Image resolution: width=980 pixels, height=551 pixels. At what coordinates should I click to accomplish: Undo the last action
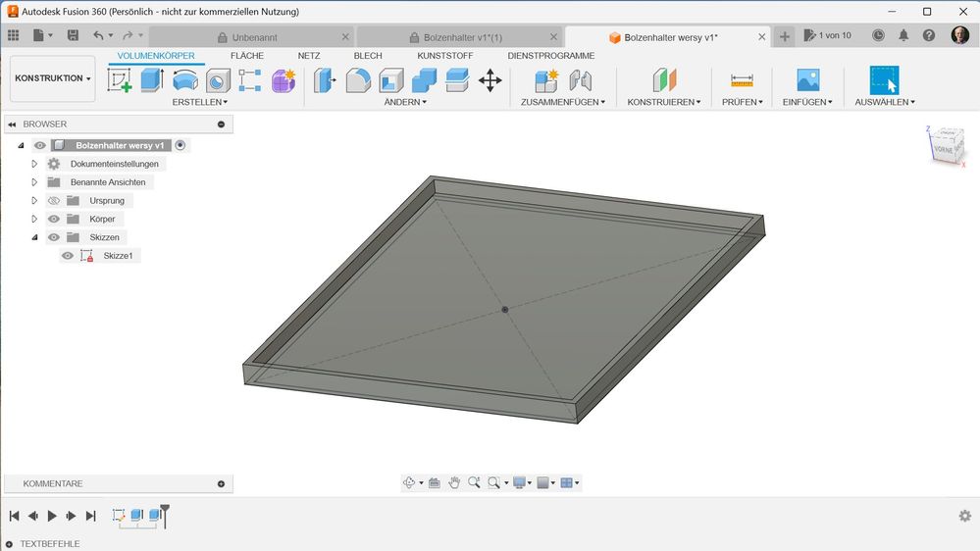98,35
